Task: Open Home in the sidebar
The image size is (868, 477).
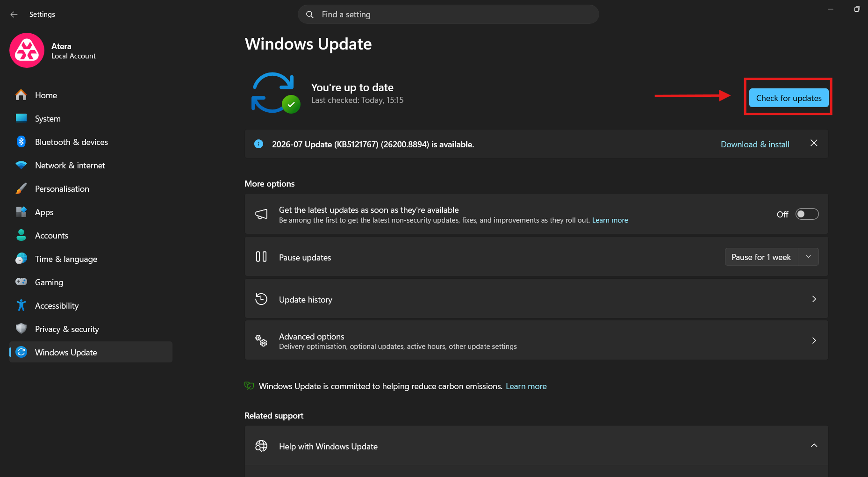Action: (91, 95)
